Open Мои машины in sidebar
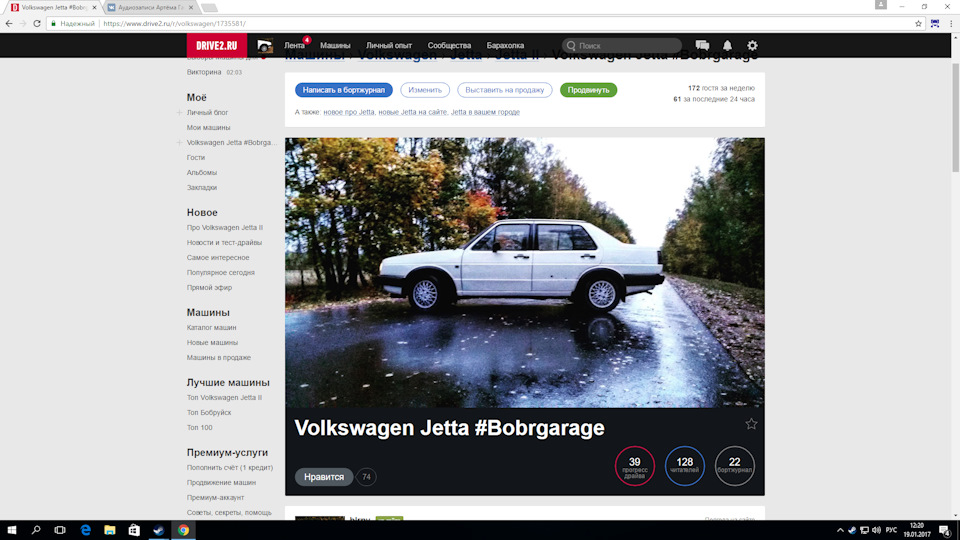Screen dimensions: 960x540 (209, 127)
